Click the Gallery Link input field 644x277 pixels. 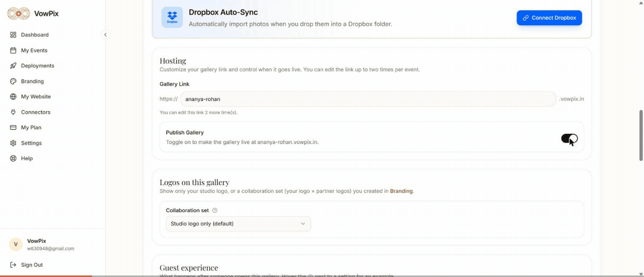pyautogui.click(x=368, y=99)
